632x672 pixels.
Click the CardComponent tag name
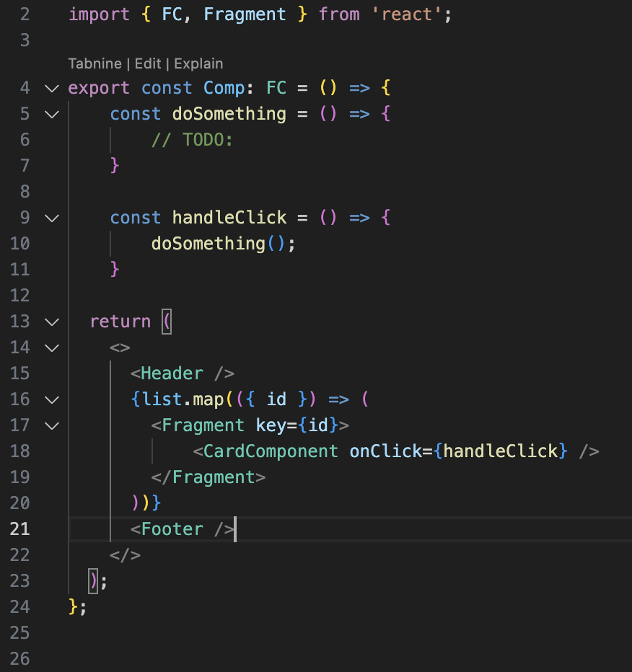pos(271,451)
